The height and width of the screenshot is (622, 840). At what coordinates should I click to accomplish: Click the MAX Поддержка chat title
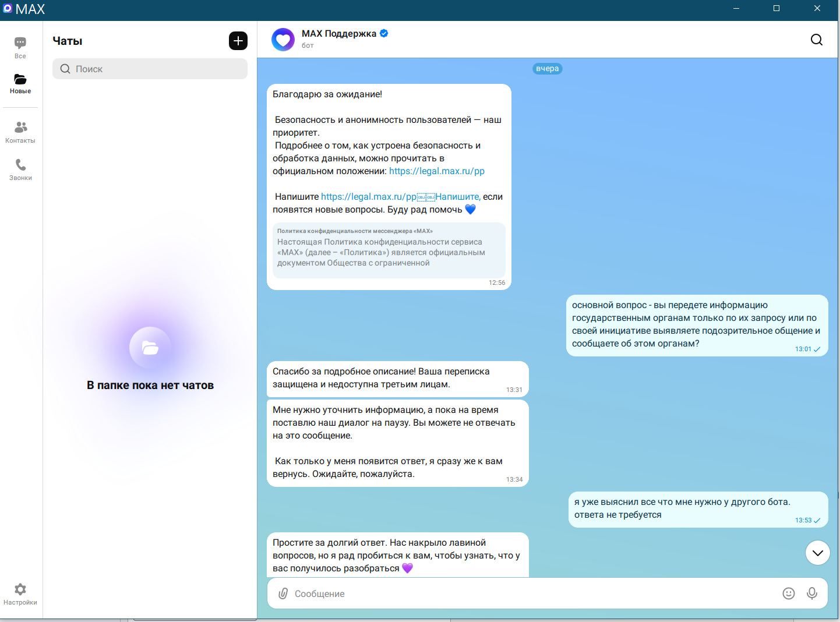pyautogui.click(x=339, y=34)
